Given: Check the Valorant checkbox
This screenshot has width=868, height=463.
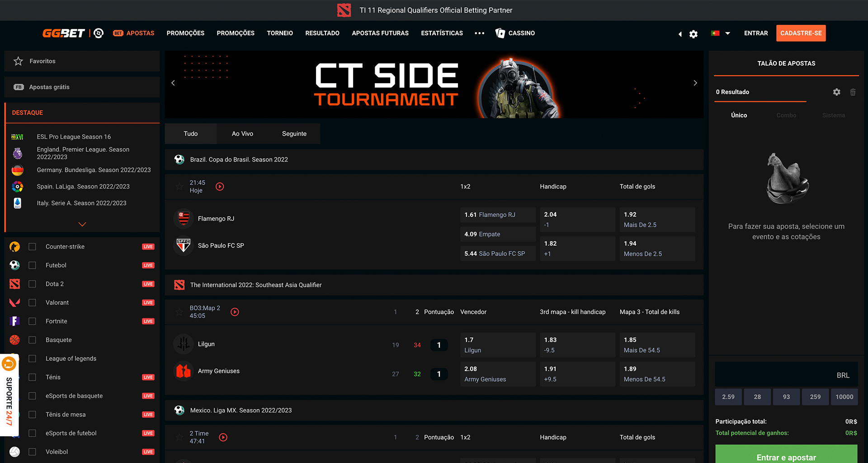Looking at the screenshot, I should 32,302.
